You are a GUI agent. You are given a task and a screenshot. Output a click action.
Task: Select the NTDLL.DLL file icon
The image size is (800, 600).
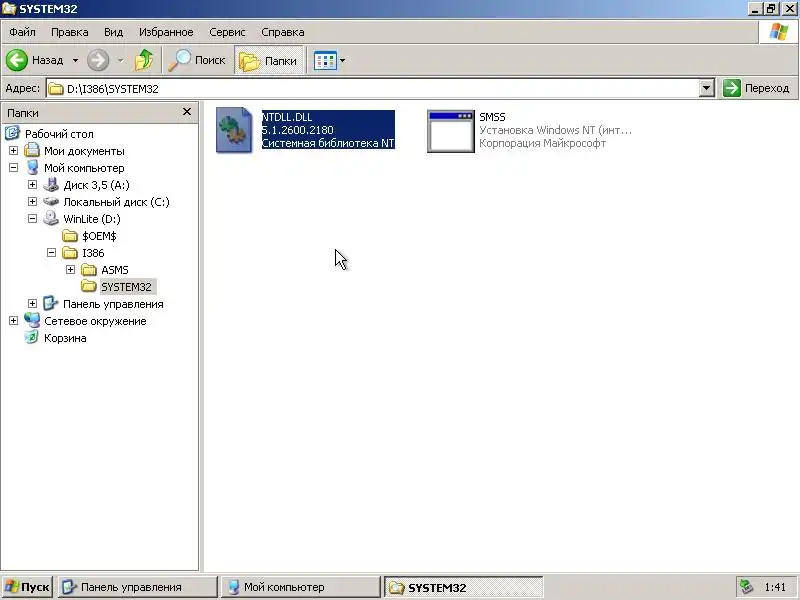coord(234,130)
